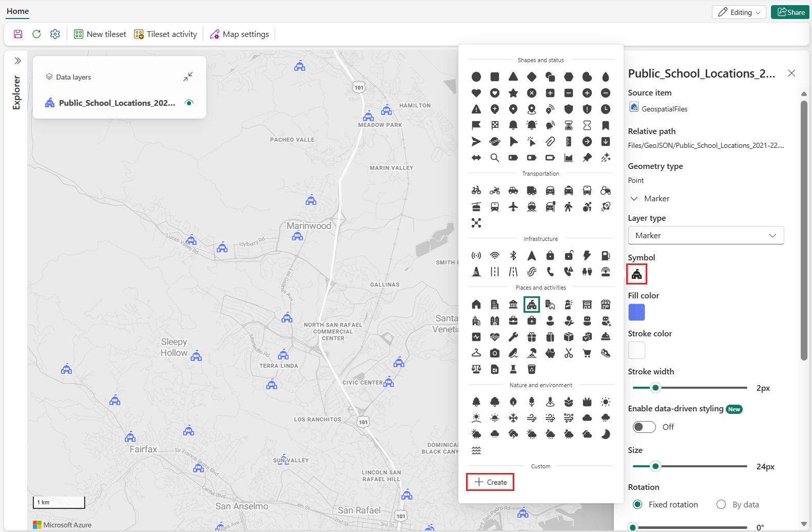The image size is (812, 532).
Task: Click the GeospatialFiles source item
Action: click(x=658, y=108)
